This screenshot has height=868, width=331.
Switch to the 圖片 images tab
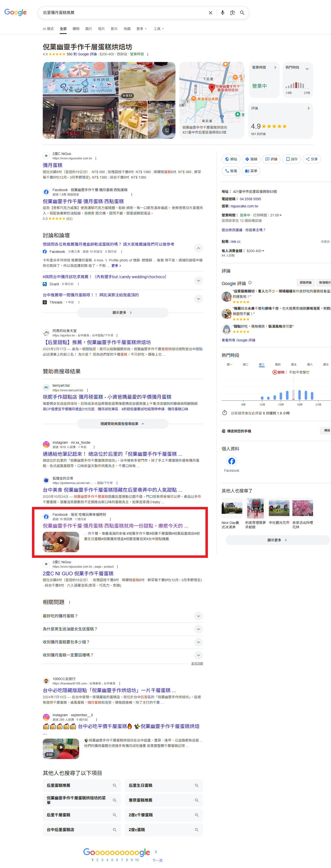88,29
